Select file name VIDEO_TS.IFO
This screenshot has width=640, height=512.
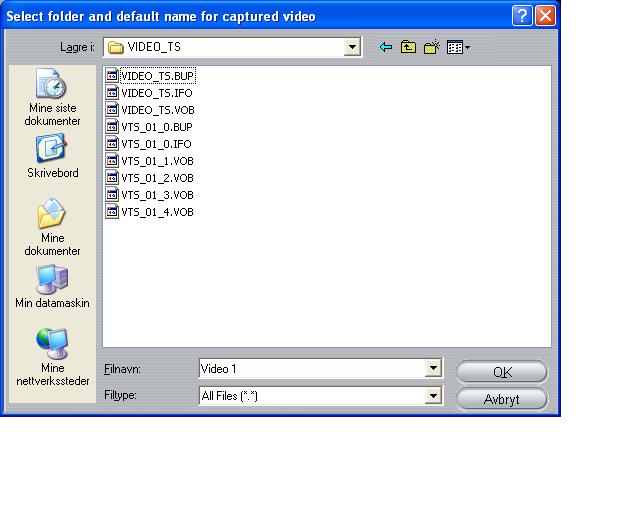pos(157,93)
